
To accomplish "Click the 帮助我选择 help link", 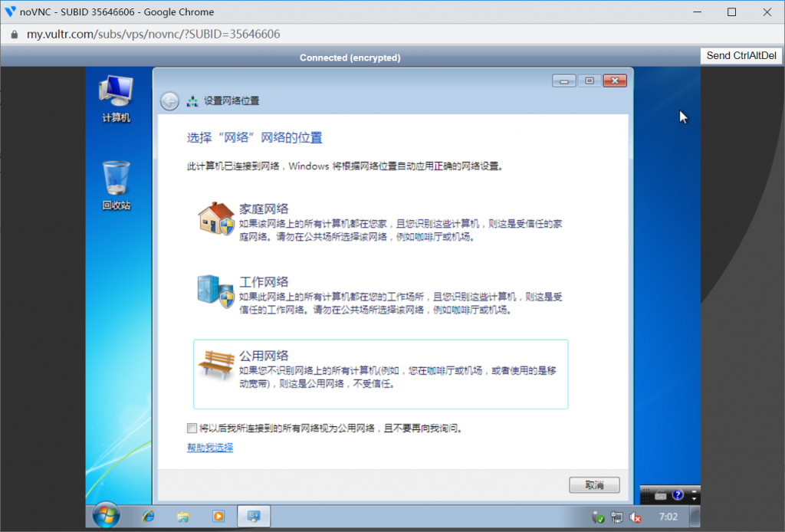I will [x=210, y=448].
